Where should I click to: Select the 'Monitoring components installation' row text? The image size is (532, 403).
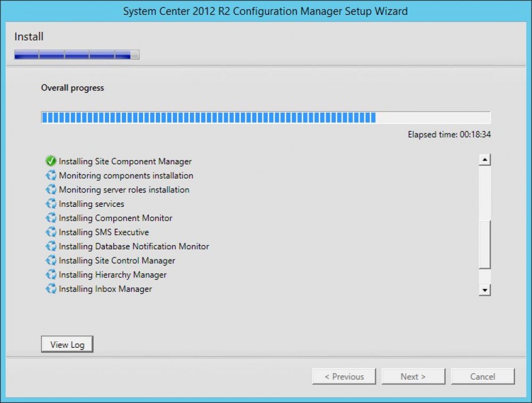[x=126, y=175]
